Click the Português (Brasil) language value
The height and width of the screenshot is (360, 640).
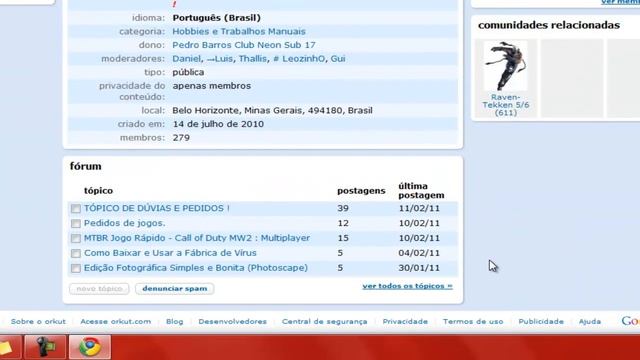tap(216, 18)
